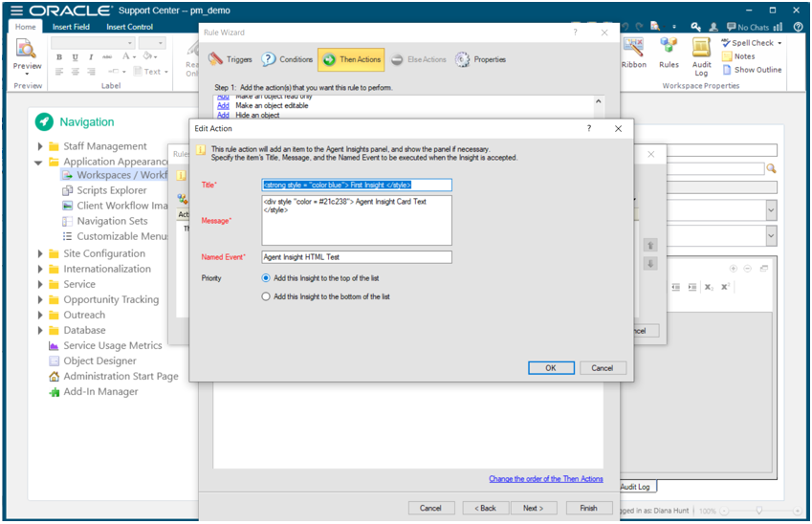This screenshot has width=812, height=524.
Task: Click the superscript X² icon in background editor
Action: [x=725, y=286]
